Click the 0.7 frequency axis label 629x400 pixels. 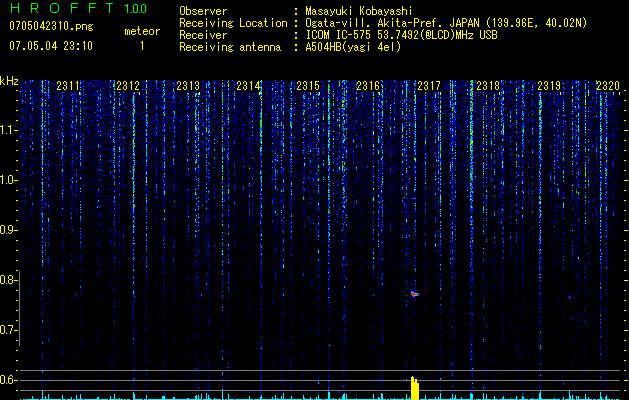(x=7, y=330)
